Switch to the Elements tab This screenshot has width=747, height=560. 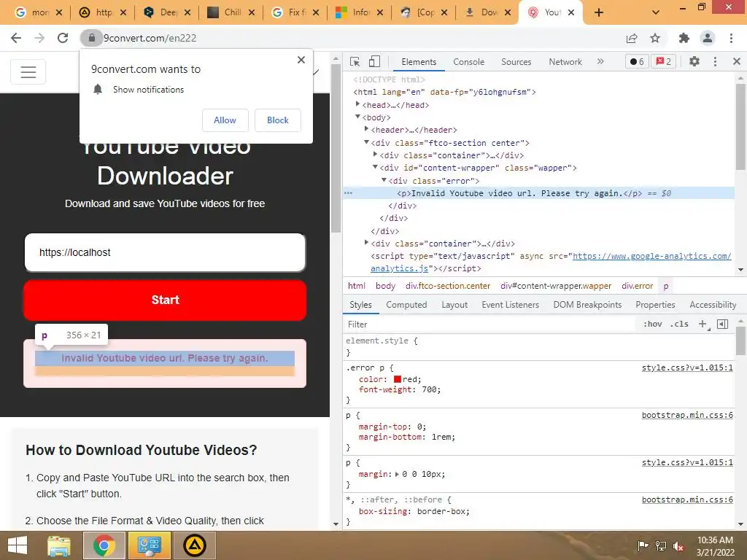click(x=419, y=62)
